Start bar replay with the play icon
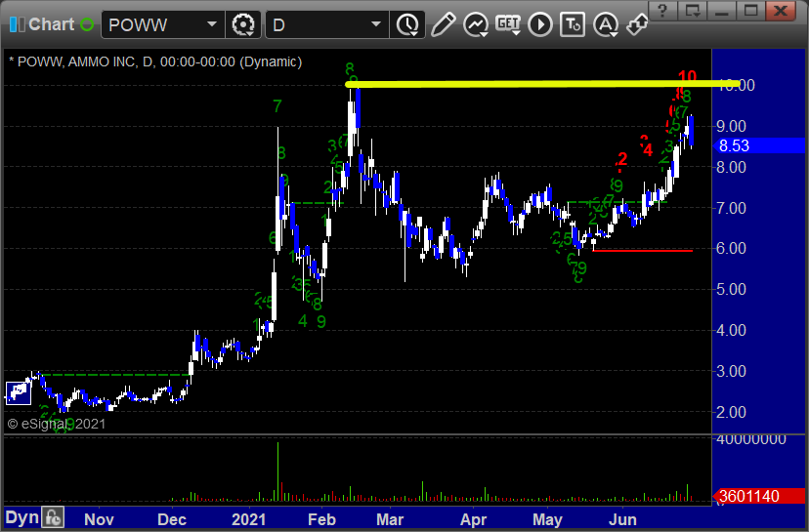 tap(540, 24)
